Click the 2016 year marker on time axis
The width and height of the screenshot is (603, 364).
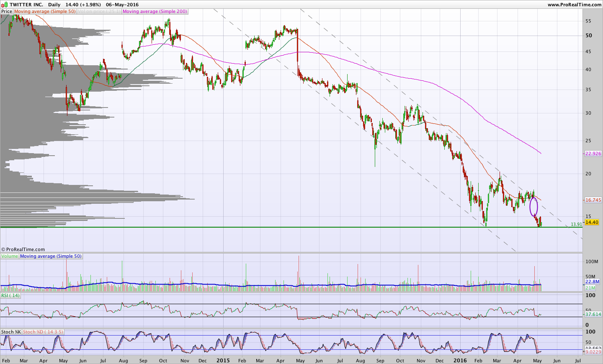460,360
